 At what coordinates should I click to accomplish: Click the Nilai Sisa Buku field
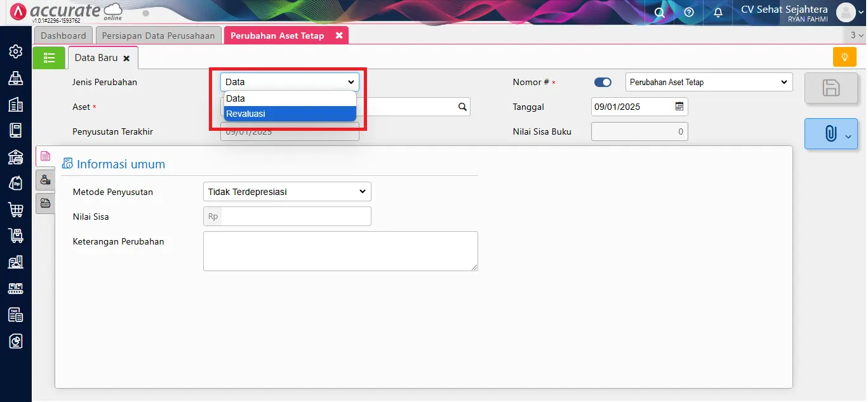point(639,131)
